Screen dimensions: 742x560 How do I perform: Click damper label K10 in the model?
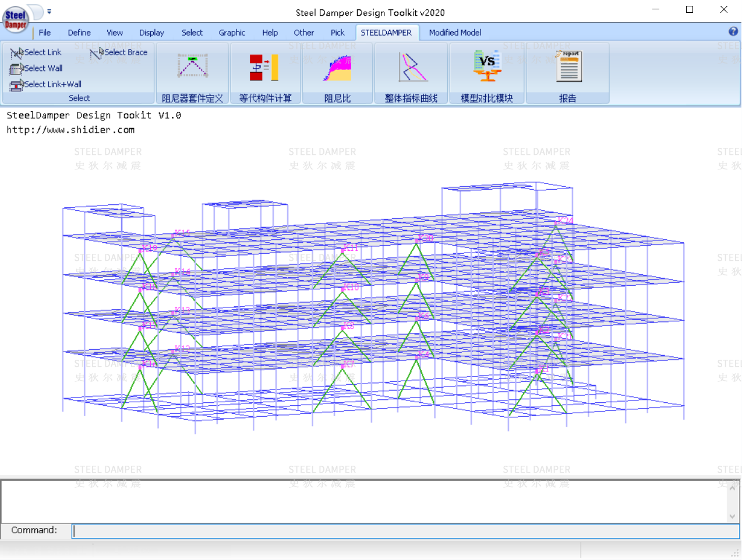(351, 287)
